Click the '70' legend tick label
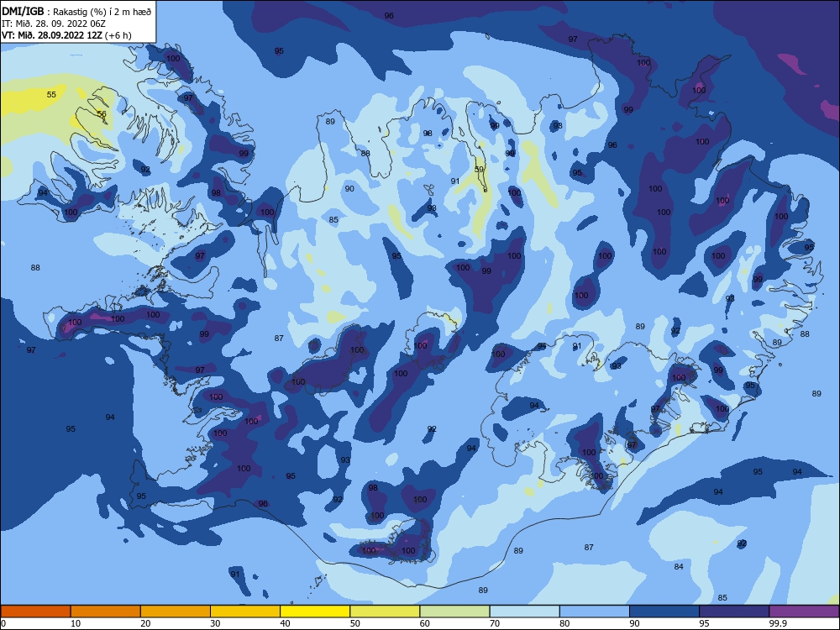 pyautogui.click(x=495, y=623)
